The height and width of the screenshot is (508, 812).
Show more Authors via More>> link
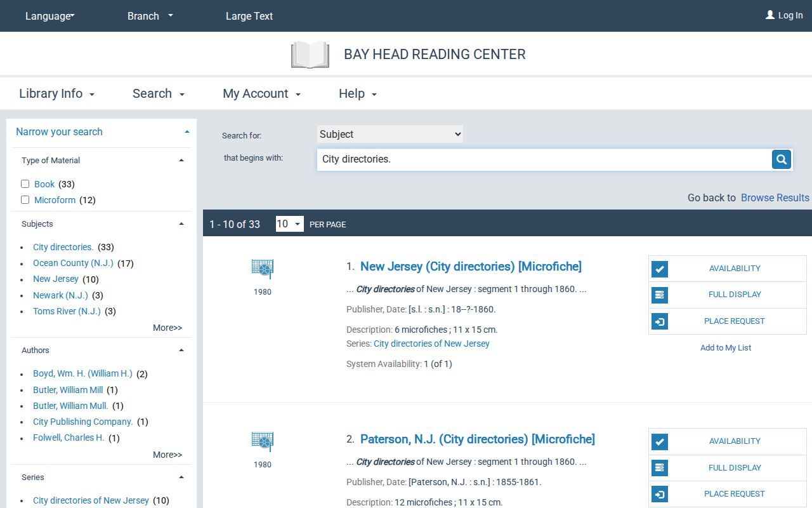(x=167, y=455)
